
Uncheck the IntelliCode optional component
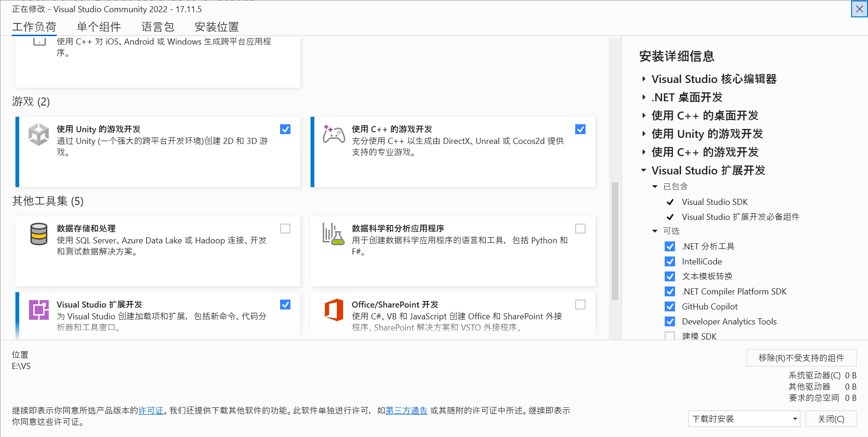(x=670, y=262)
